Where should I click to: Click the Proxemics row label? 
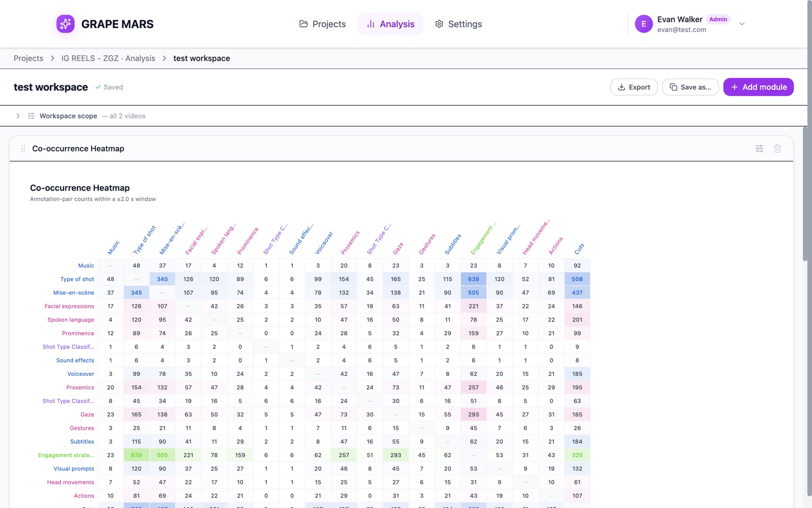click(x=80, y=388)
